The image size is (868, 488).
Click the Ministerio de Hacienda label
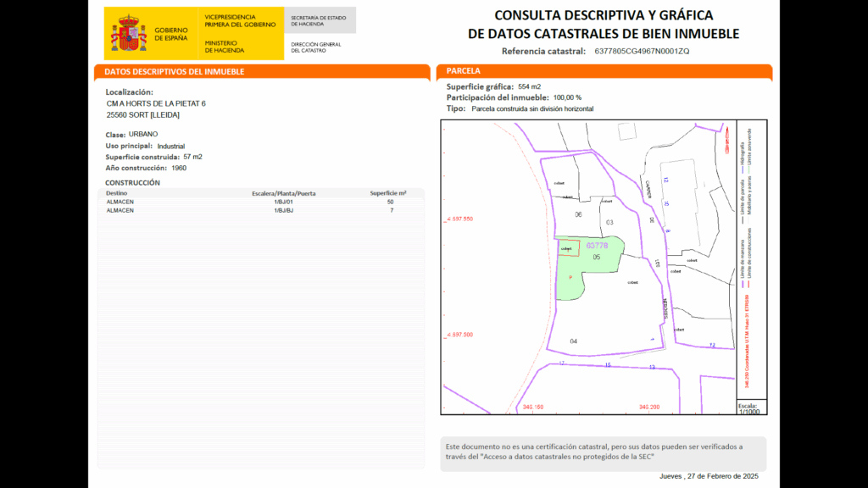tap(220, 47)
